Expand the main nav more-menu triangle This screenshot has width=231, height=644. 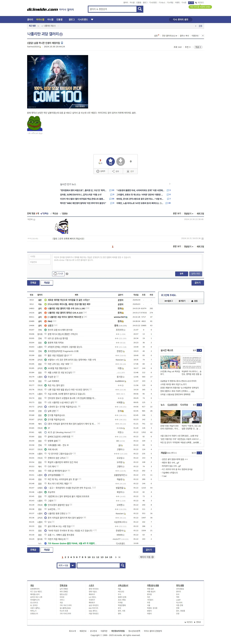pos(92,20)
